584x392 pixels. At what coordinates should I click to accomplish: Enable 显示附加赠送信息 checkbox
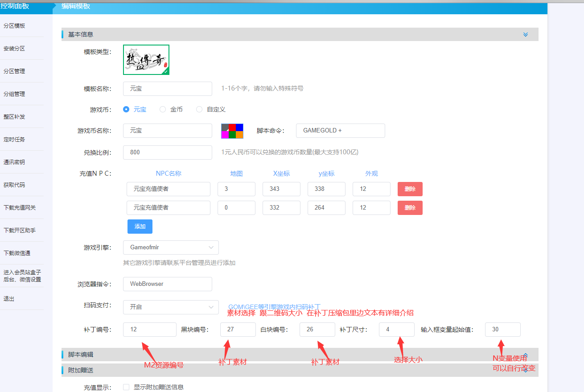(126, 387)
